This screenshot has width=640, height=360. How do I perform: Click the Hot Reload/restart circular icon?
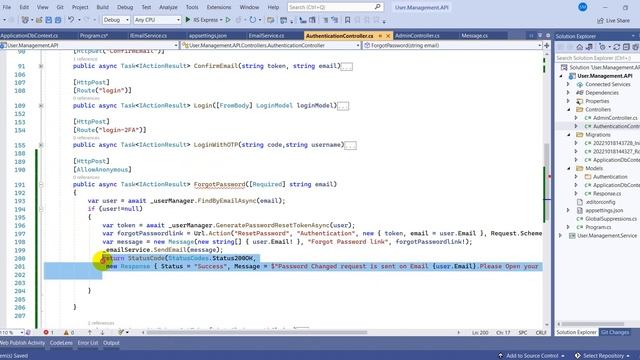click(253, 20)
